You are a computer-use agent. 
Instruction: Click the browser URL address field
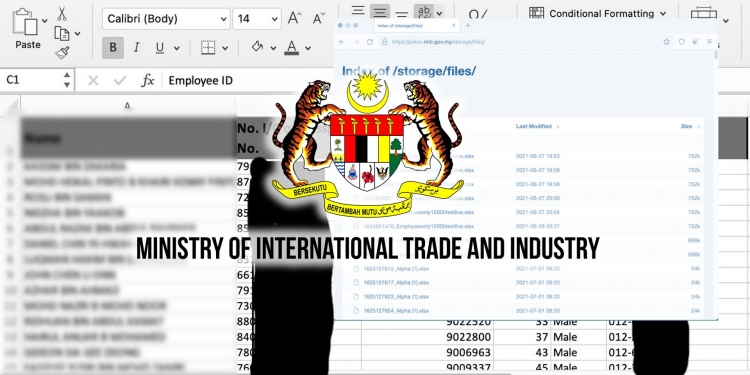pos(526,42)
